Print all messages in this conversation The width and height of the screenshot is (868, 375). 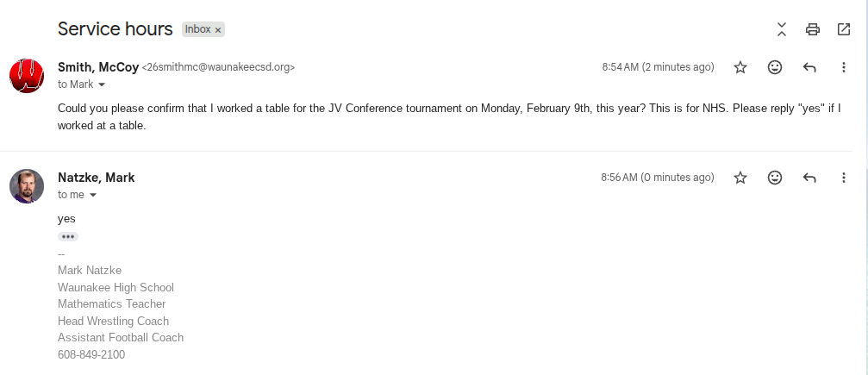(x=812, y=29)
